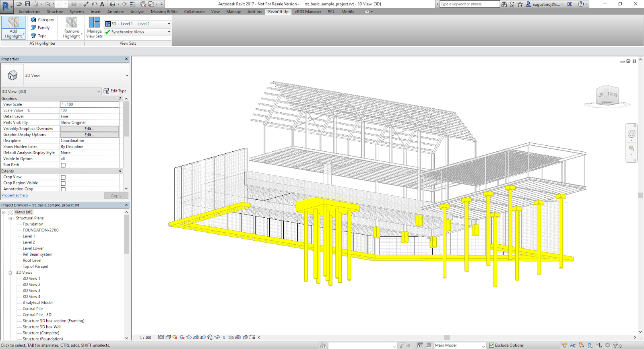Click the Remove Highlight tool
This screenshot has width=644, height=349.
click(x=72, y=27)
